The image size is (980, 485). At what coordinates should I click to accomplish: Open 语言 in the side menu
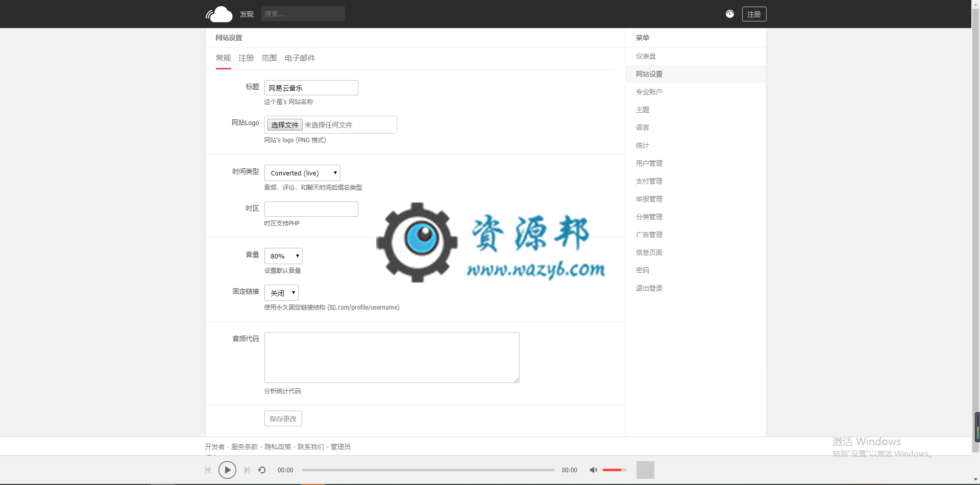click(x=696, y=127)
